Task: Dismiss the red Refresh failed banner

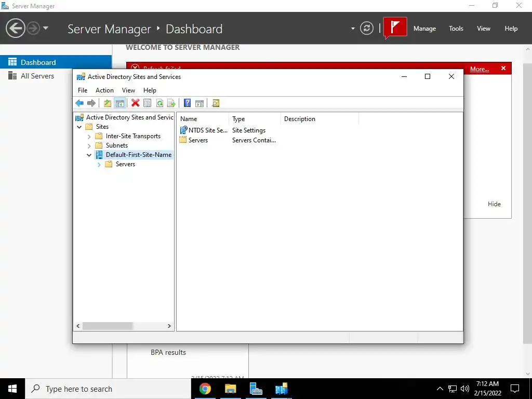Action: point(503,69)
